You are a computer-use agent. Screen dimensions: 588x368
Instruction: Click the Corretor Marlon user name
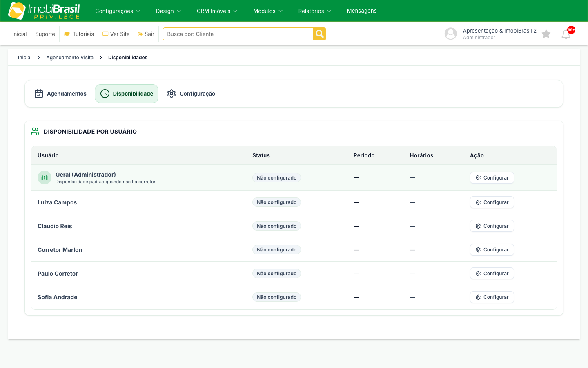(x=60, y=250)
